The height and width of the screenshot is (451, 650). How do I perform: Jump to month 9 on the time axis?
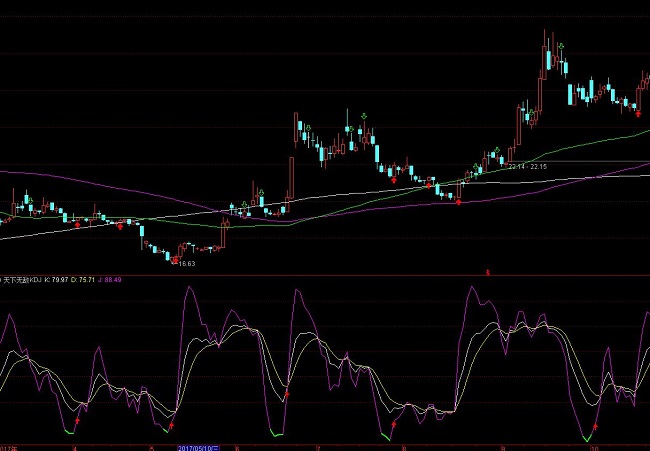(x=503, y=447)
